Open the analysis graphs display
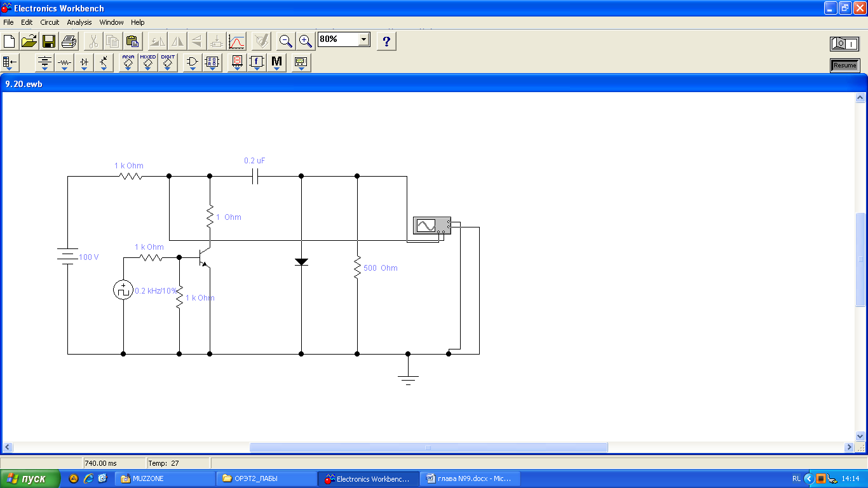Viewport: 868px width, 488px height. [x=236, y=41]
